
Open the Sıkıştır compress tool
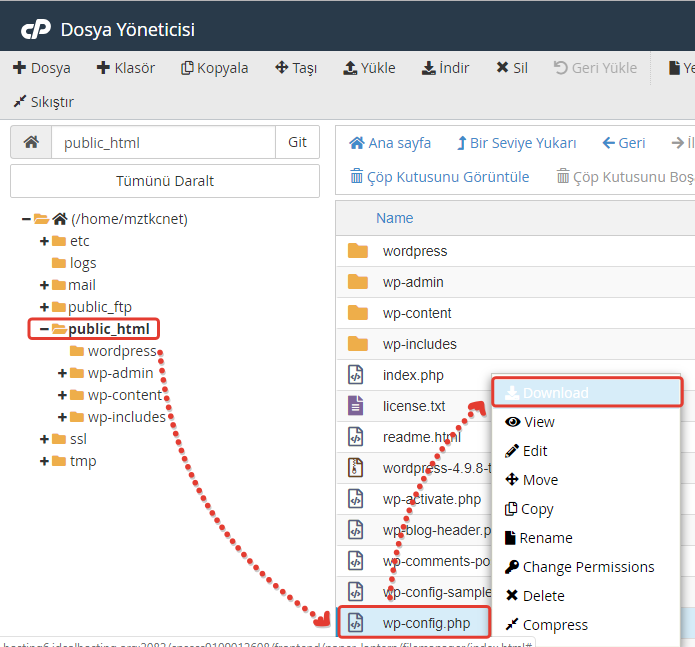coord(43,101)
